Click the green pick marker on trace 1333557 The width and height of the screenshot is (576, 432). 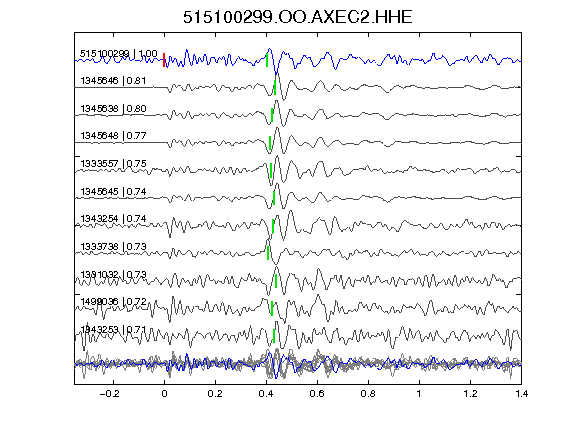point(271,171)
